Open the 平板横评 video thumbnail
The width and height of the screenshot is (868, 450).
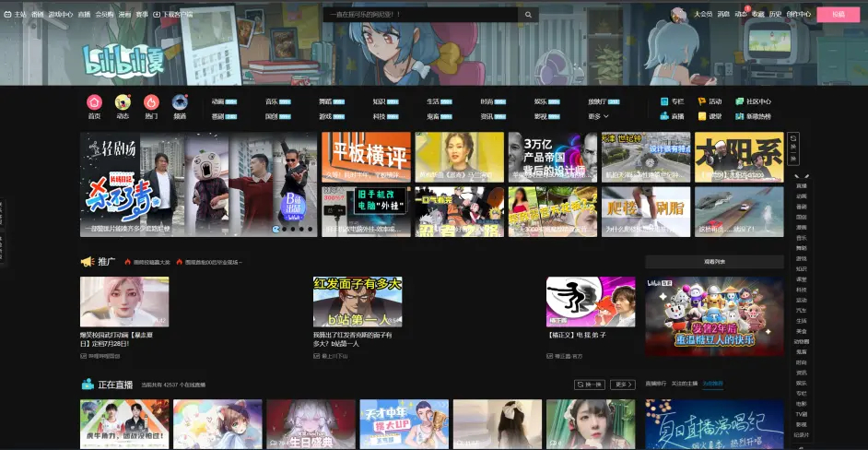click(x=365, y=157)
